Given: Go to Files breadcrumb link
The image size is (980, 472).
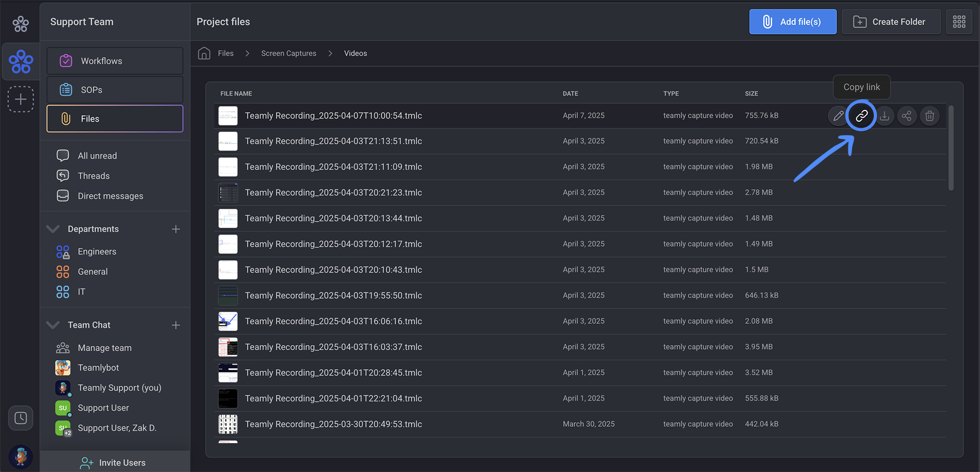Looking at the screenshot, I should pyautogui.click(x=225, y=53).
